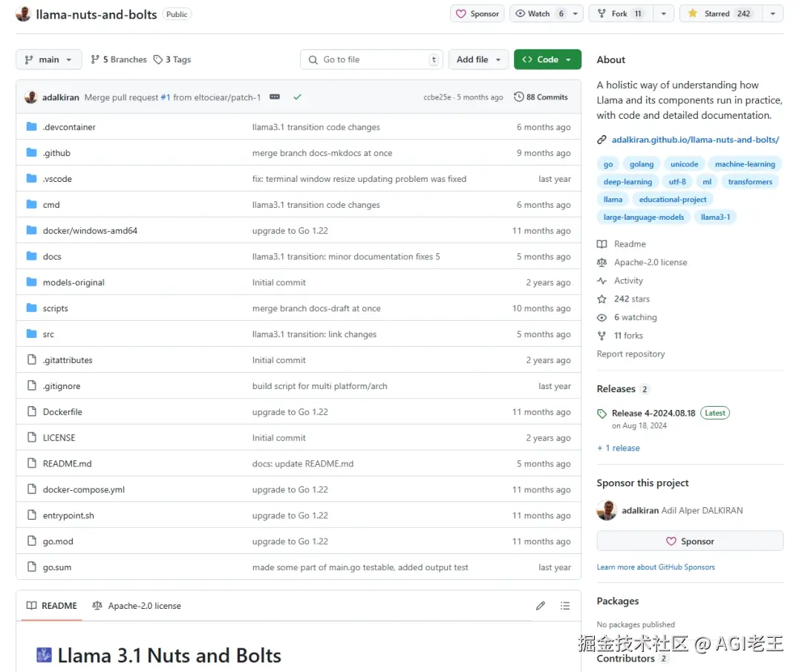The image size is (802, 672).
Task: Open the green Code dropdown button
Action: pyautogui.click(x=547, y=59)
